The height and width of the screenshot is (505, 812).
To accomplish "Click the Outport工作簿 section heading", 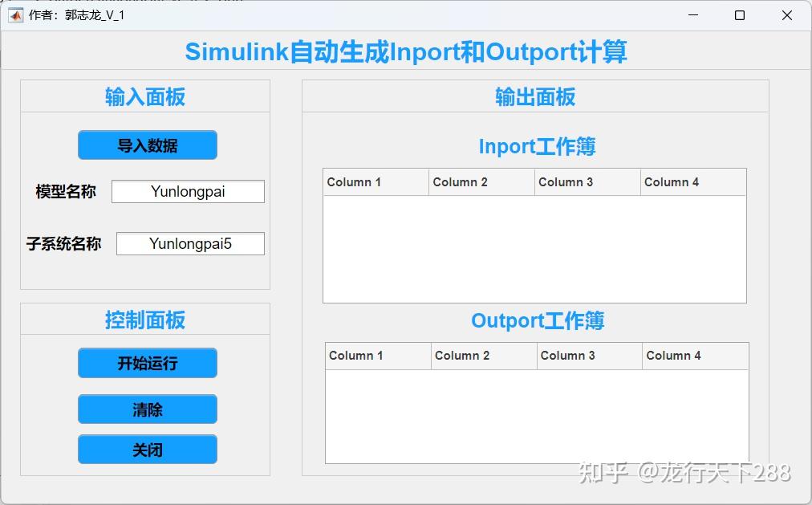I will point(536,320).
